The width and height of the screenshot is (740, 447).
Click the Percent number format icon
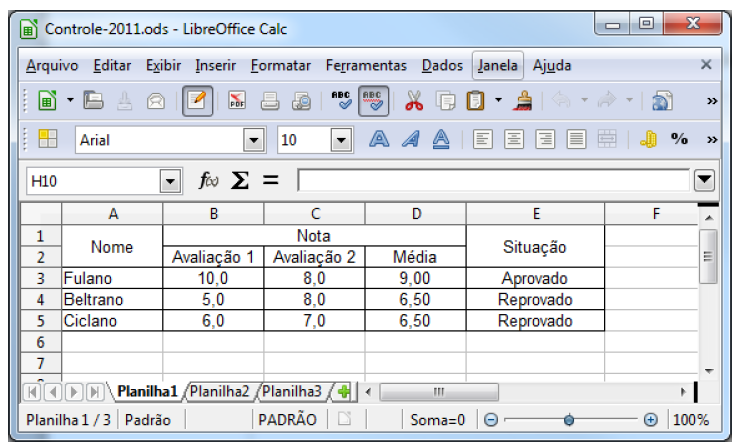679,140
